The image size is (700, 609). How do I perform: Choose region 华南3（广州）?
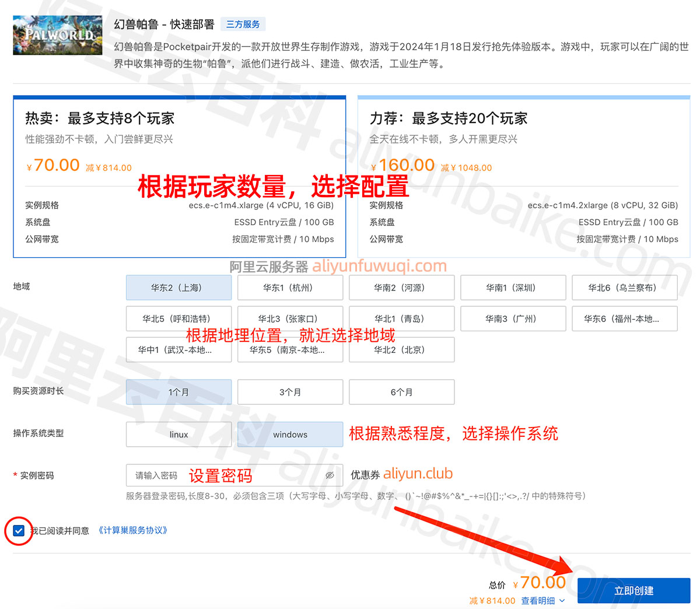[513, 318]
